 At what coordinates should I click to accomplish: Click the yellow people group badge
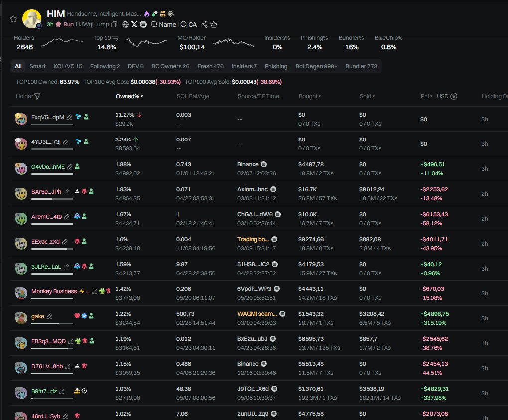tap(163, 14)
